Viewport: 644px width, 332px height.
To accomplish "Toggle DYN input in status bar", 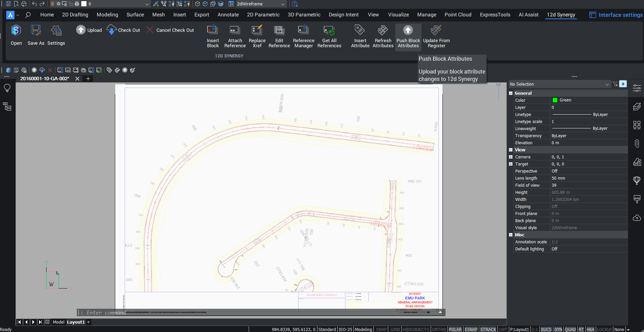I will click(558, 329).
